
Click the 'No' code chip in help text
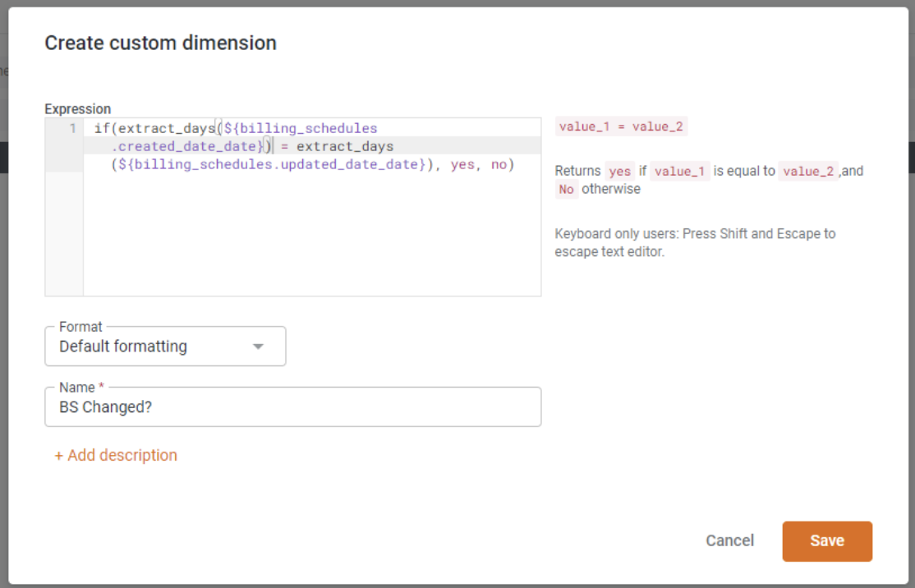click(566, 189)
